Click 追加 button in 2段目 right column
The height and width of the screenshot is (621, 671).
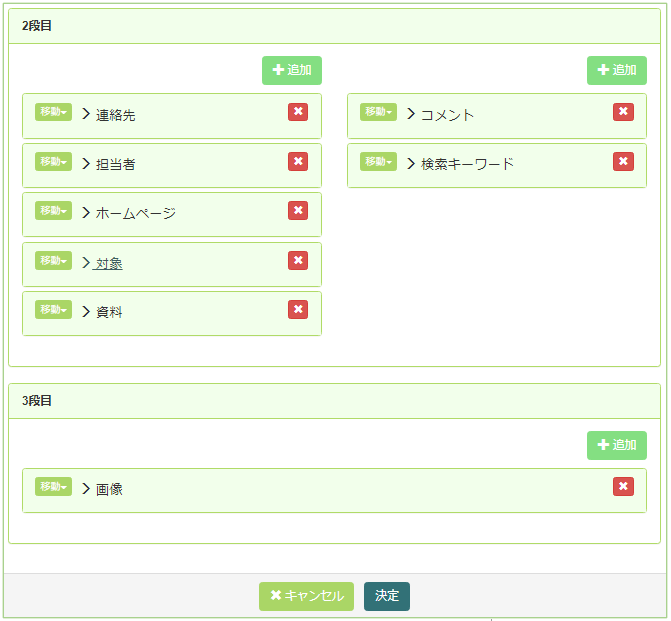617,70
